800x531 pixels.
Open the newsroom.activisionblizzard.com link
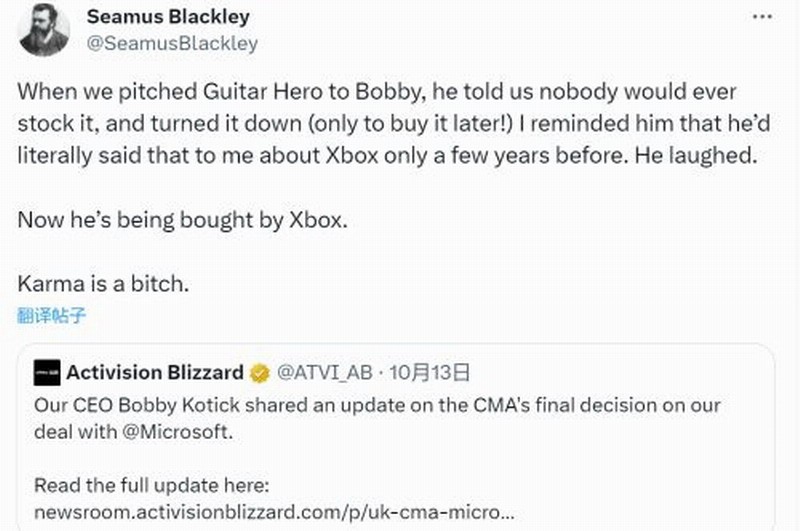tap(275, 511)
